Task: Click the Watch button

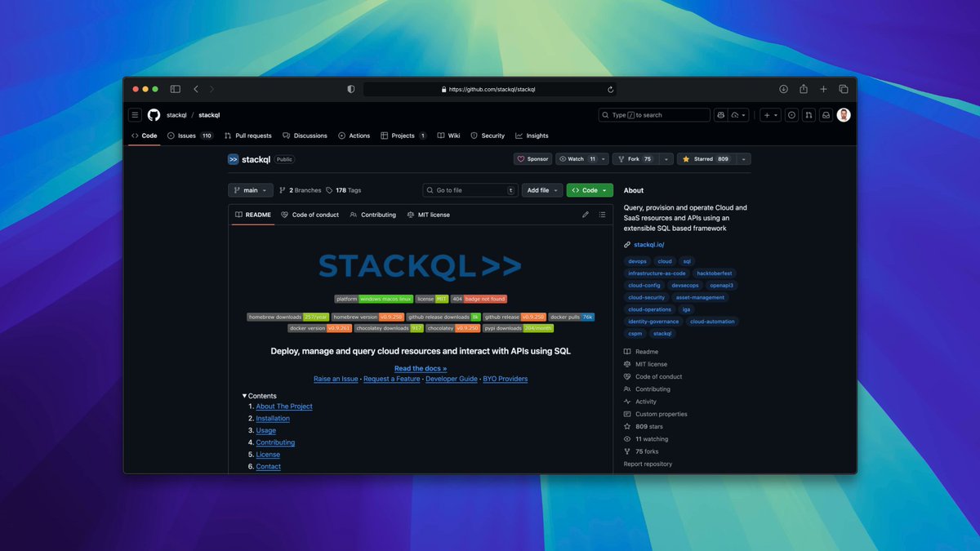Action: [581, 159]
